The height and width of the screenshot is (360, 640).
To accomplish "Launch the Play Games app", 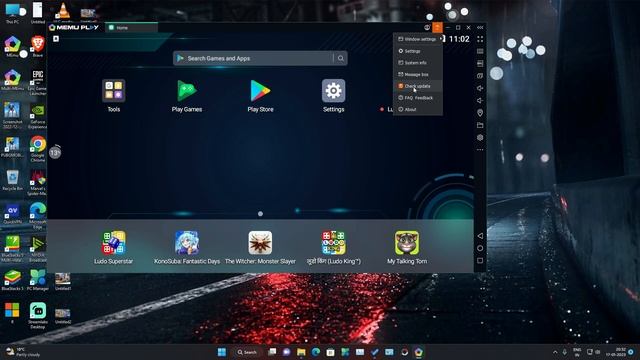I will (187, 91).
